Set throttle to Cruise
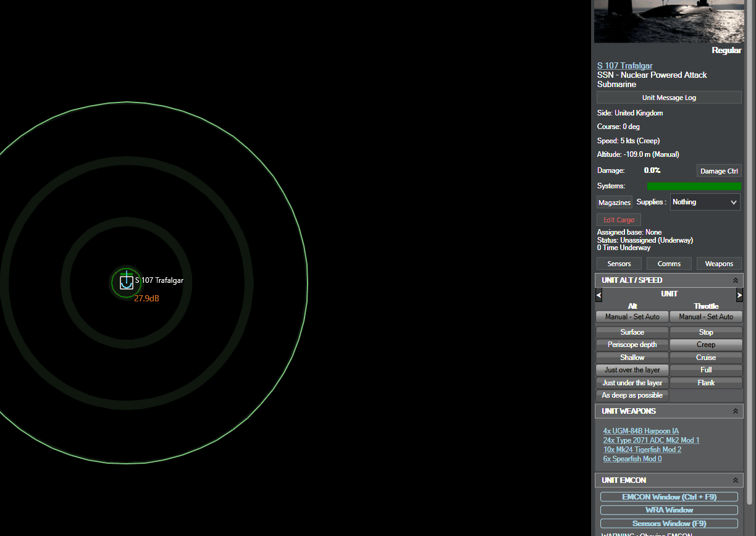Viewport: 756px width, 536px height. (706, 358)
